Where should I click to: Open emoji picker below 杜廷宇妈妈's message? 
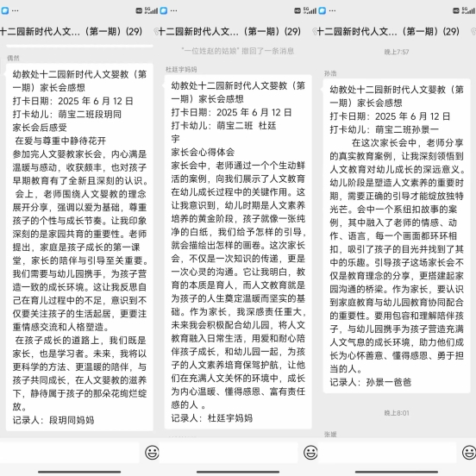[x=310, y=453]
